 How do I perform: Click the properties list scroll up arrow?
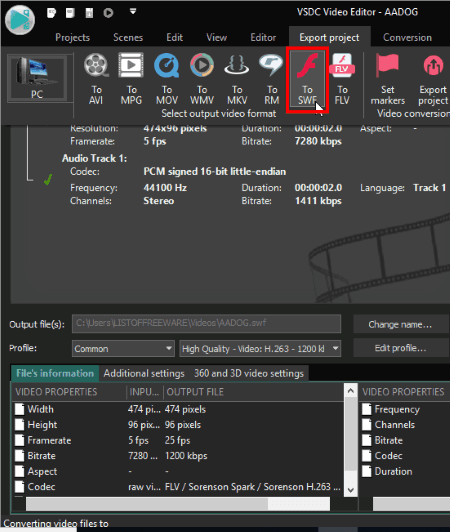tap(351, 391)
